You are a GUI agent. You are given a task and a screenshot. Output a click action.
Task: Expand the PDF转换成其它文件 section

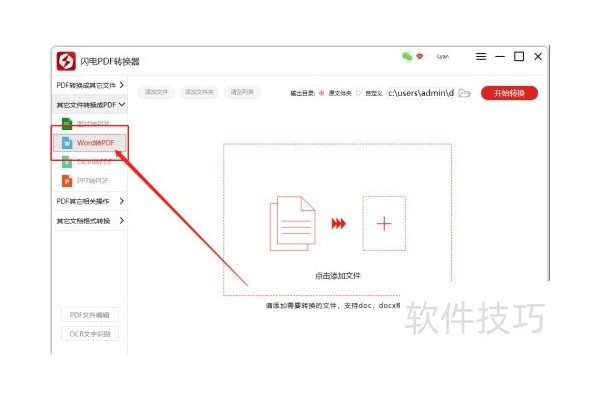coord(90,85)
